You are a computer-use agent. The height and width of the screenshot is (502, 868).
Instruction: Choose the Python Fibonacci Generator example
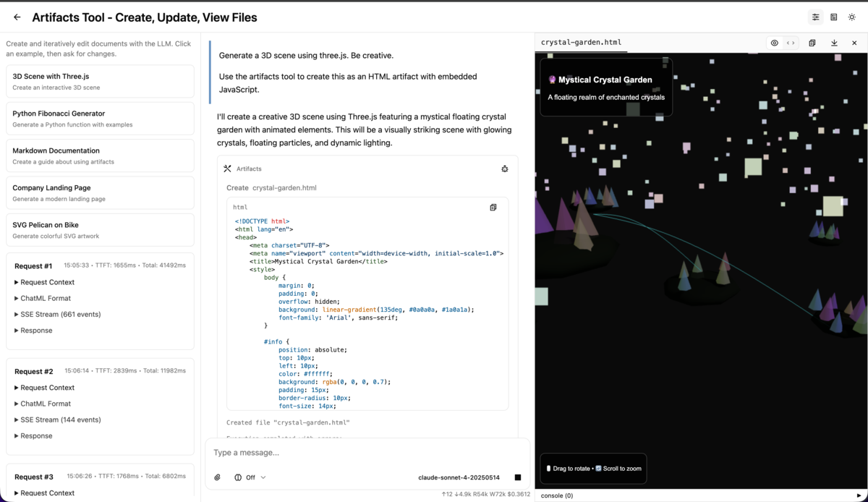(x=100, y=118)
